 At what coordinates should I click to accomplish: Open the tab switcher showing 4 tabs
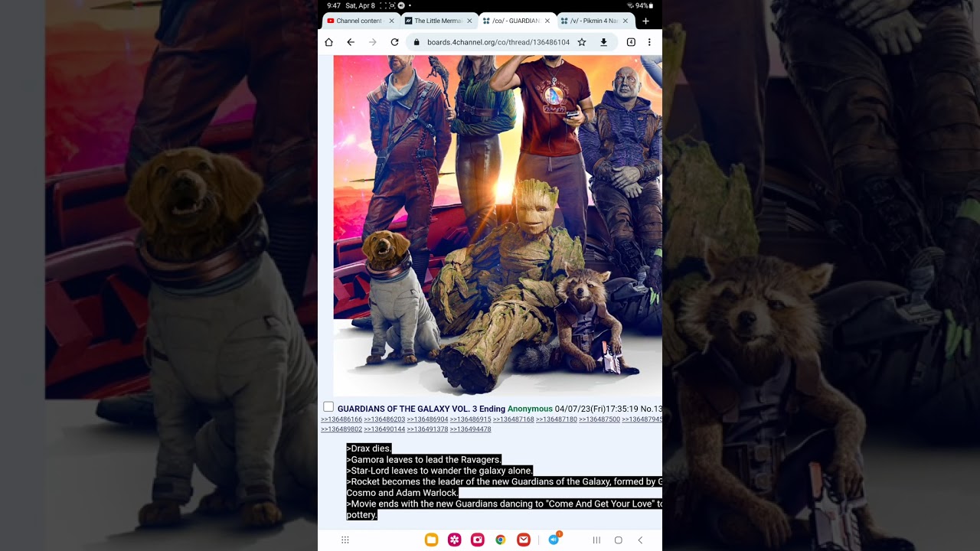click(631, 42)
